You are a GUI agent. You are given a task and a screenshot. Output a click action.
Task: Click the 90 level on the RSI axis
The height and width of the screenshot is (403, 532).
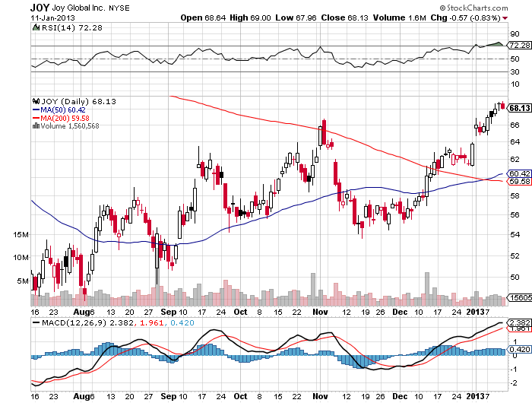click(x=515, y=33)
